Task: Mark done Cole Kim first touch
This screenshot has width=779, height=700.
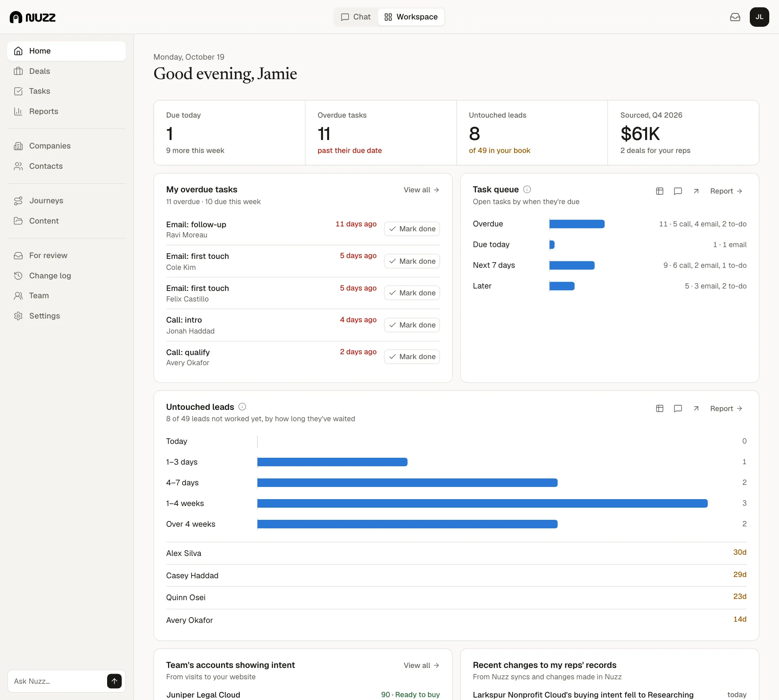Action: click(412, 261)
